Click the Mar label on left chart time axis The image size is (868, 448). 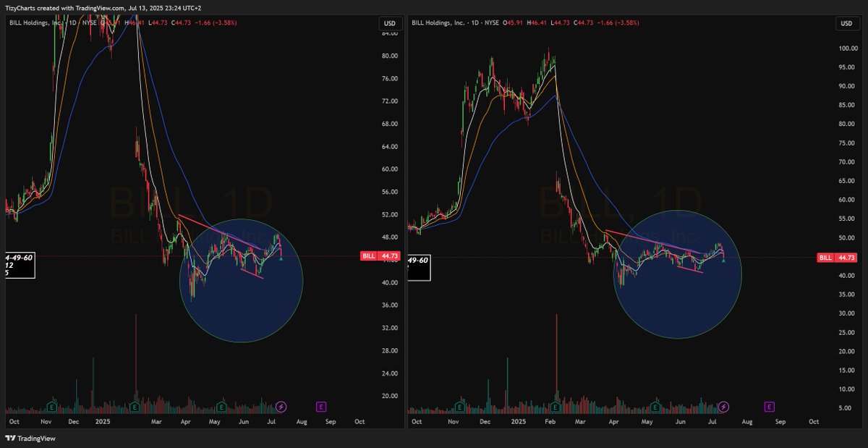(158, 420)
